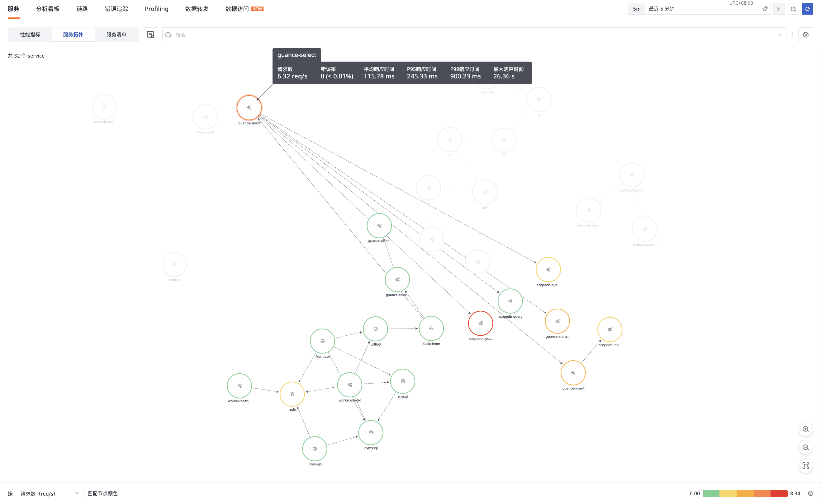This screenshot has width=821, height=504.
Task: Click the pin time range icon
Action: 765,9
